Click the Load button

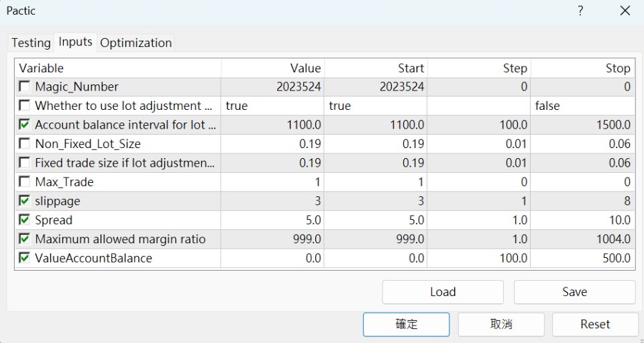click(443, 291)
